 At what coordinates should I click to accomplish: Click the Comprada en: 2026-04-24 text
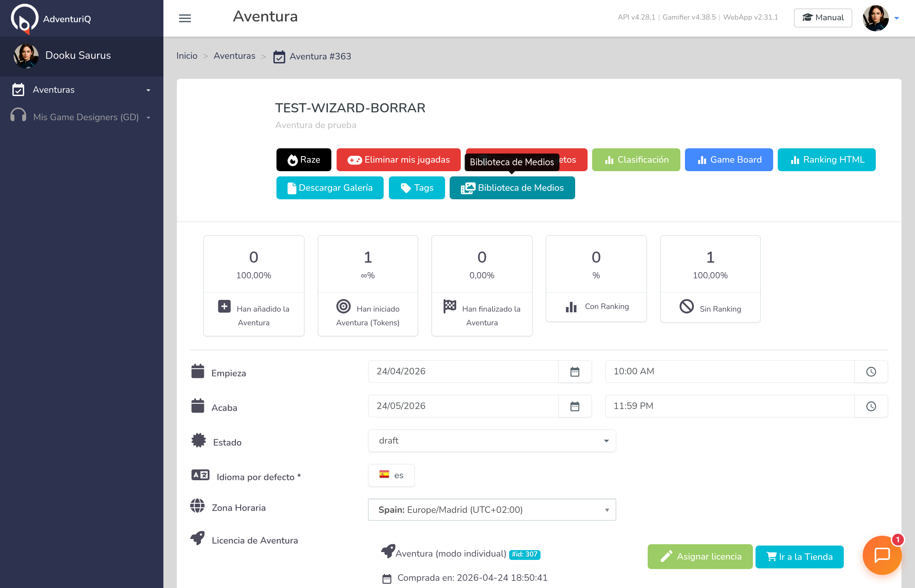[473, 578]
